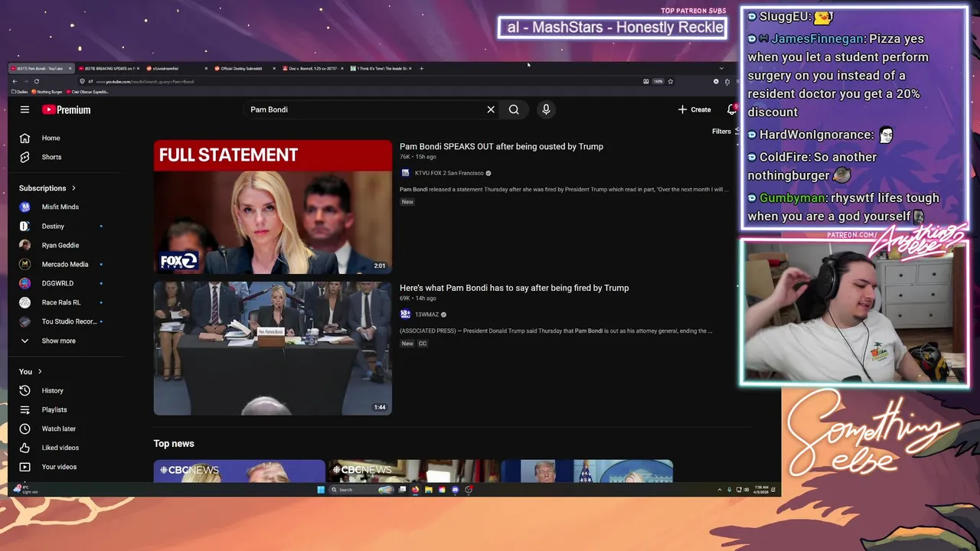The height and width of the screenshot is (551, 980).
Task: Open History clock icon in sidebar
Action: (24, 390)
